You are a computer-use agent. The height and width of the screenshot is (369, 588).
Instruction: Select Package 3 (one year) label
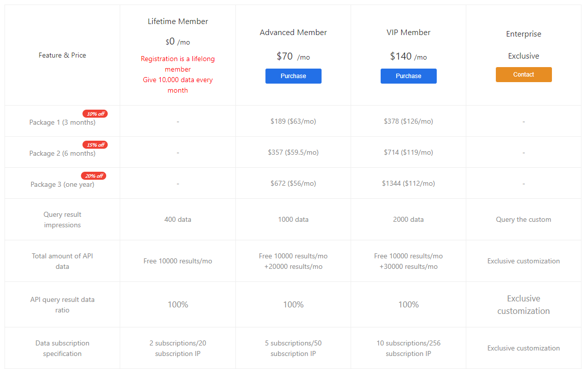click(x=62, y=183)
